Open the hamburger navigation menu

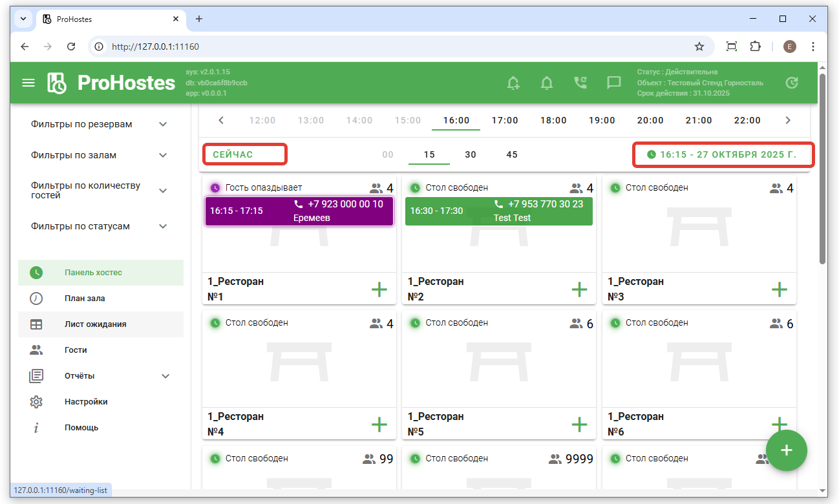[x=28, y=83]
